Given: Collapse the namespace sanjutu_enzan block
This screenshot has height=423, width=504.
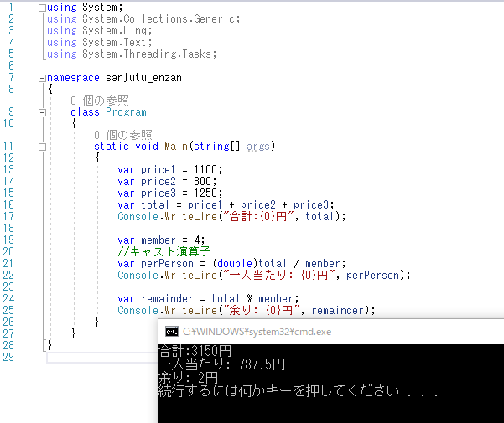Looking at the screenshot, I should coord(42,78).
